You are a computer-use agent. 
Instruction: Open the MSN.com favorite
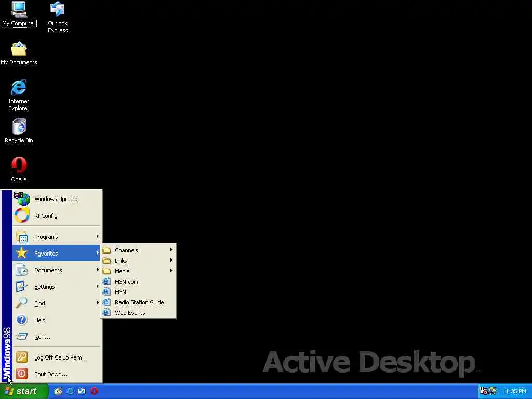[138, 282]
